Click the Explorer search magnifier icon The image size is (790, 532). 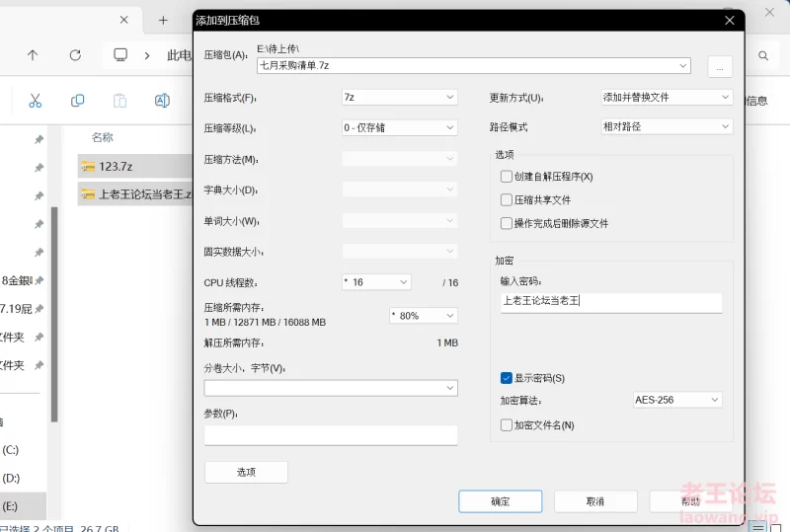click(x=763, y=55)
